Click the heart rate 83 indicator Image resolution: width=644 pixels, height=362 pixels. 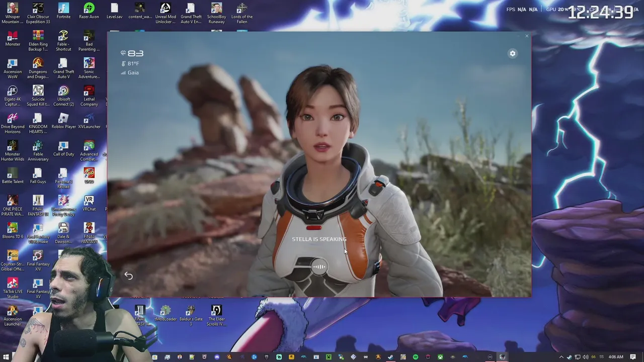(x=132, y=53)
